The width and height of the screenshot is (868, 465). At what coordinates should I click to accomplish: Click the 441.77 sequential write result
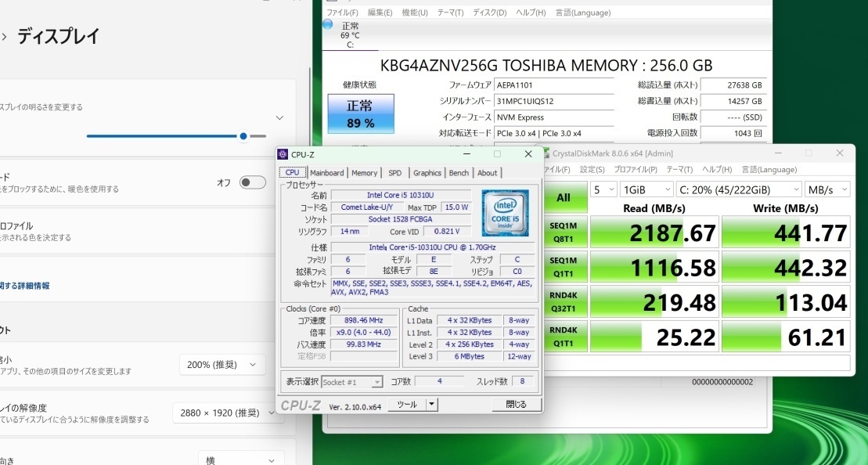(x=786, y=232)
